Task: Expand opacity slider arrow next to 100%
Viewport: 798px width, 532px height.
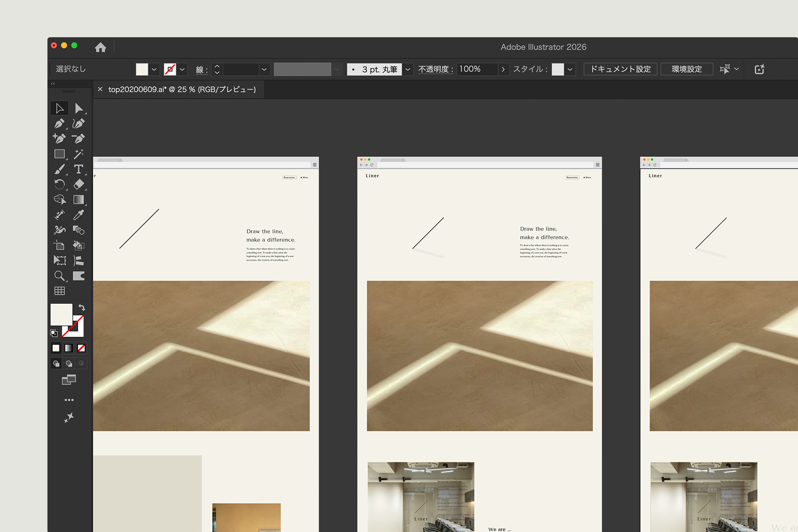Action: click(503, 69)
